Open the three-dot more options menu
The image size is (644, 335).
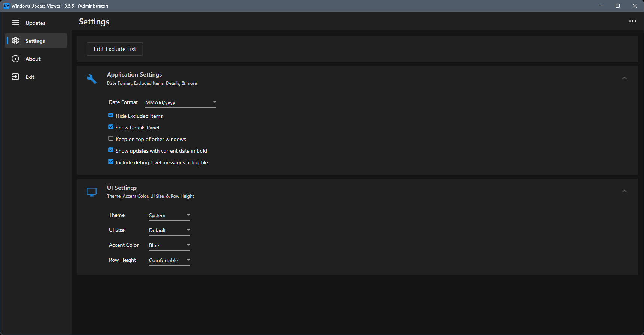pos(632,21)
